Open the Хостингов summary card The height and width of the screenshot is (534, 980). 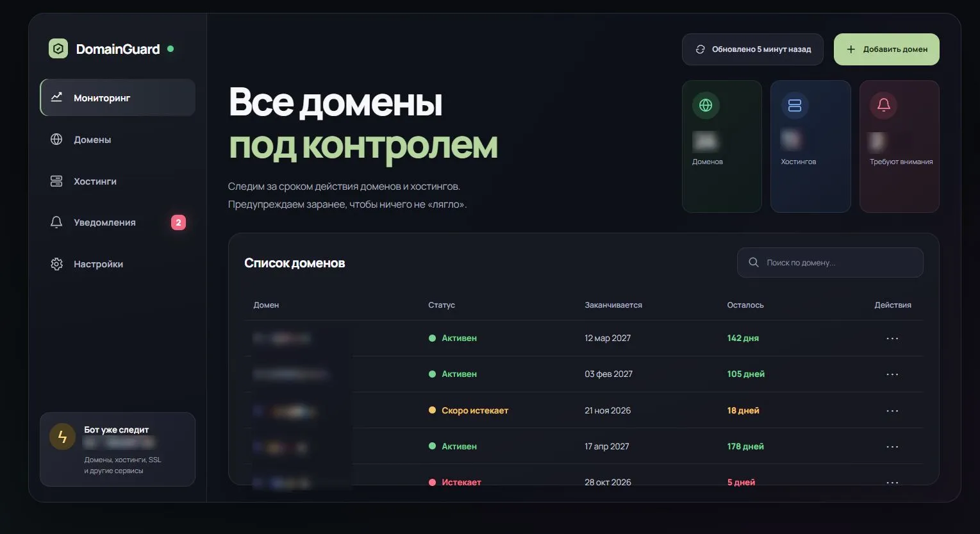coord(811,146)
